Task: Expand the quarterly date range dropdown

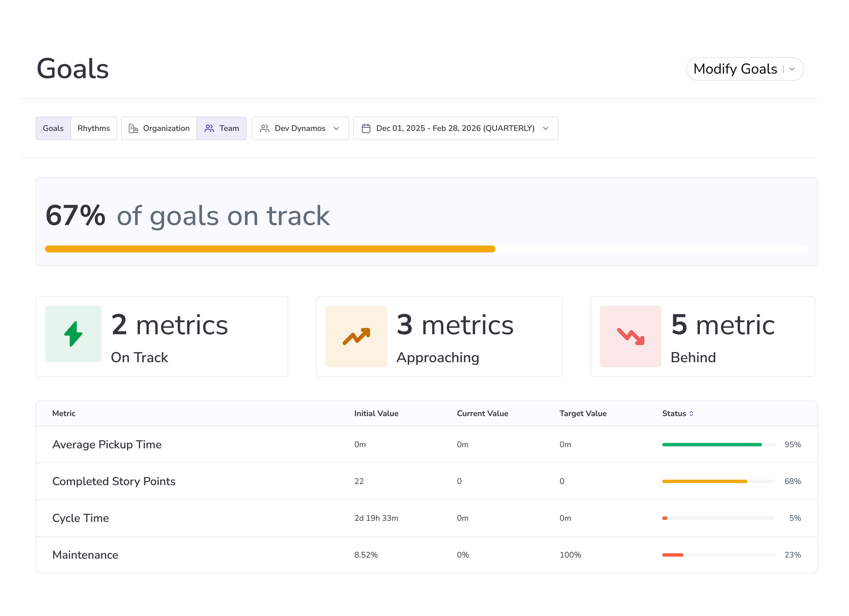Action: click(456, 128)
